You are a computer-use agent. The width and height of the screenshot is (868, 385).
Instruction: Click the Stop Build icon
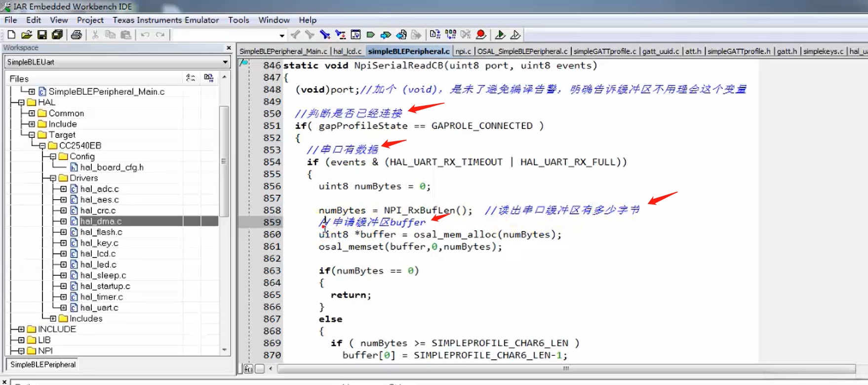coord(466,35)
